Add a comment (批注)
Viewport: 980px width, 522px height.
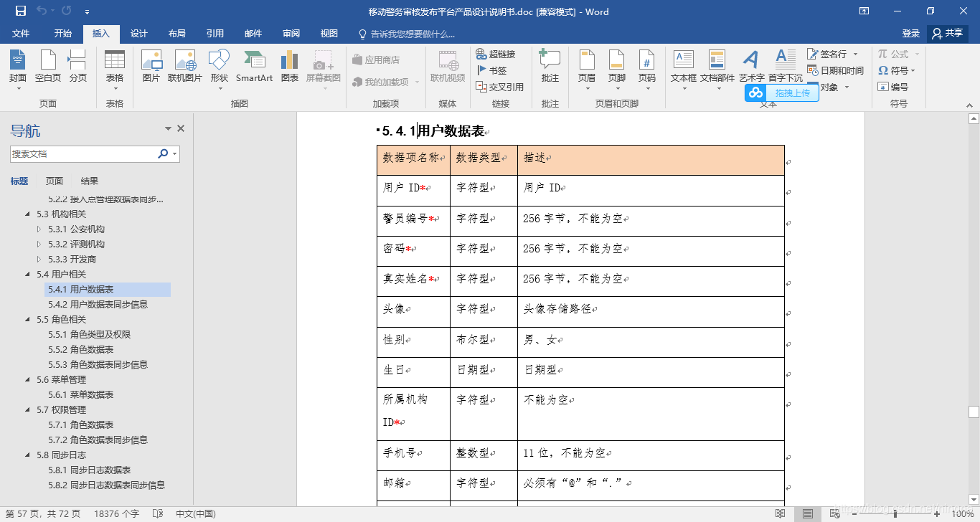[x=550, y=66]
